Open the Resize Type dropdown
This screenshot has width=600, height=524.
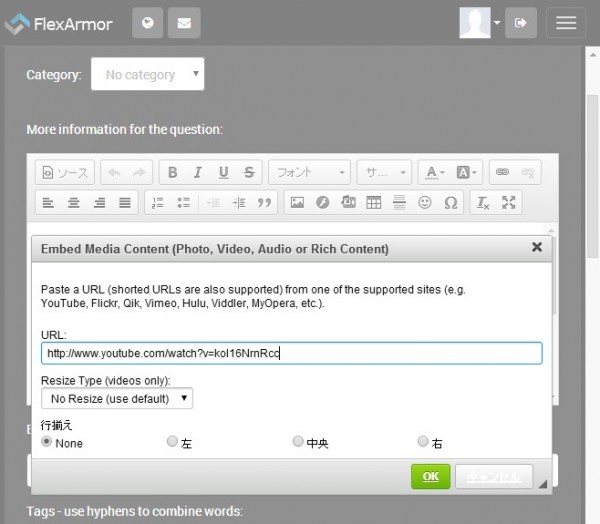point(117,398)
